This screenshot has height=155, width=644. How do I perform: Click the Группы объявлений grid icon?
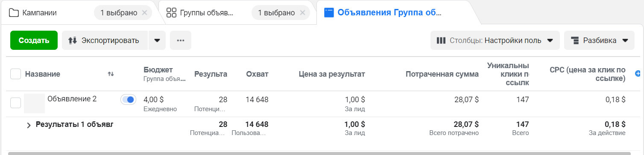172,13
